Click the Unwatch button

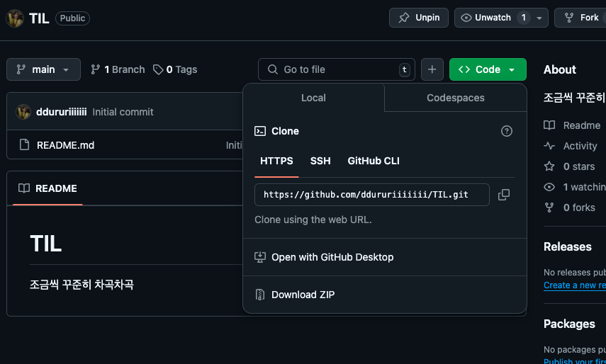coord(492,18)
